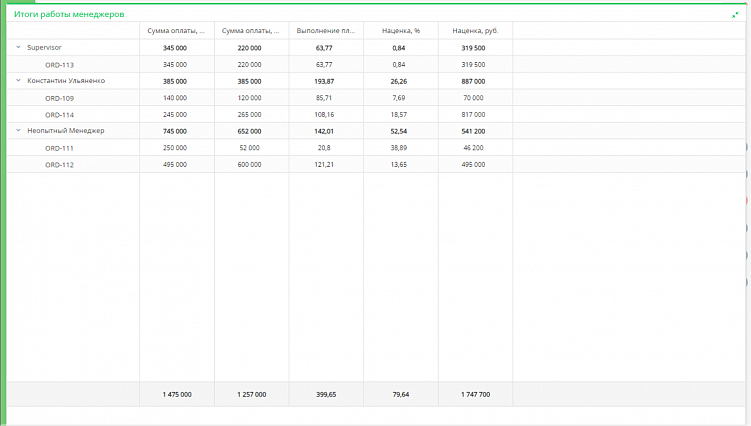This screenshot has width=751, height=426.
Task: Collapse the Неопытный Менеджер group
Action: coord(17,130)
